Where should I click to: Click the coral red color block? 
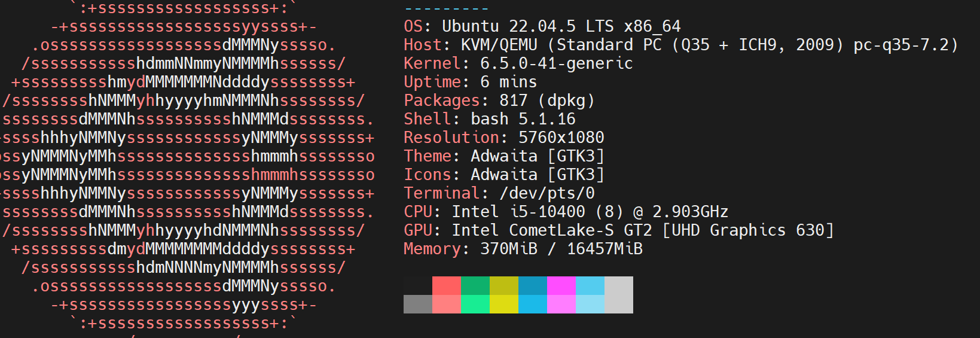click(447, 285)
